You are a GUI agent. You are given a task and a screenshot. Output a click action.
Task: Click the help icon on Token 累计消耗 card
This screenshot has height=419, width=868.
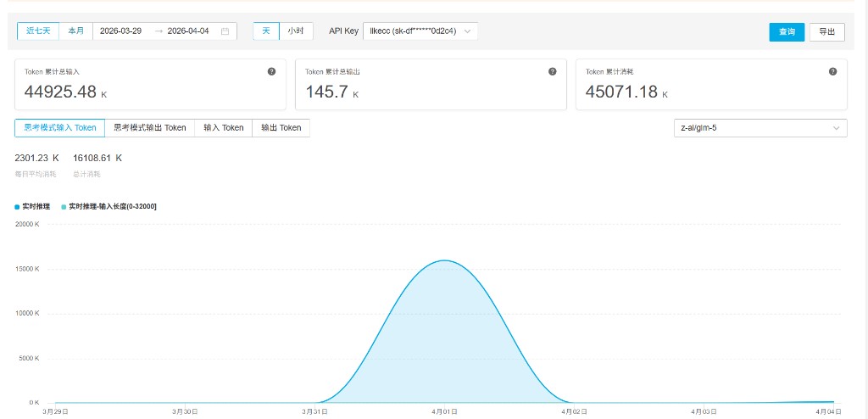(832, 72)
